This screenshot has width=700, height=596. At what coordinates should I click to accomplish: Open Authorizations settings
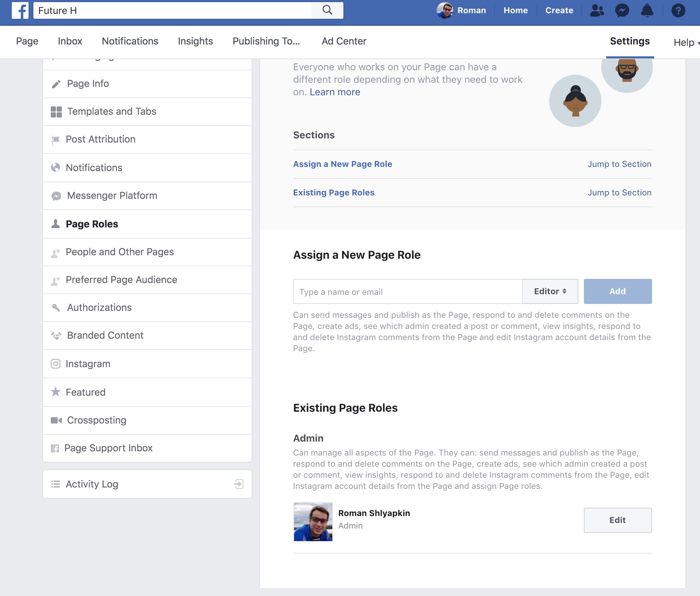pyautogui.click(x=147, y=308)
